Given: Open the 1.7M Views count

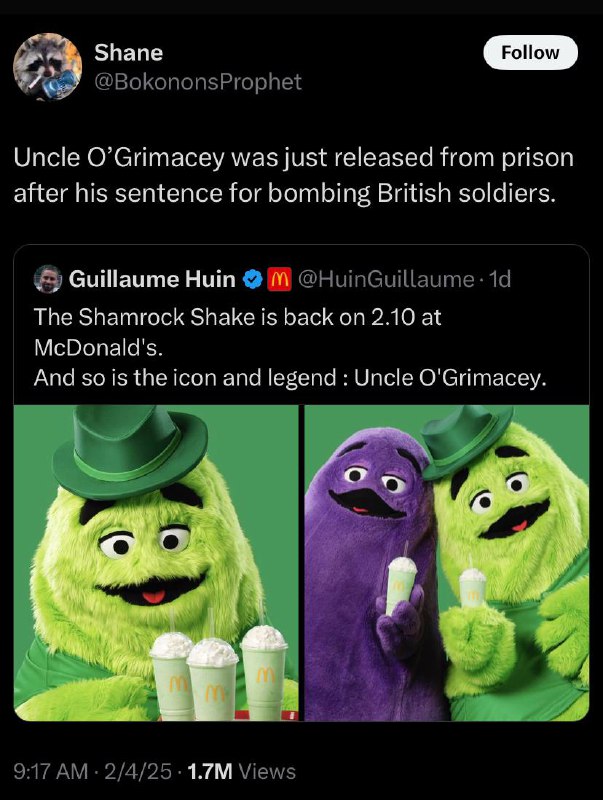Looking at the screenshot, I should tap(242, 771).
